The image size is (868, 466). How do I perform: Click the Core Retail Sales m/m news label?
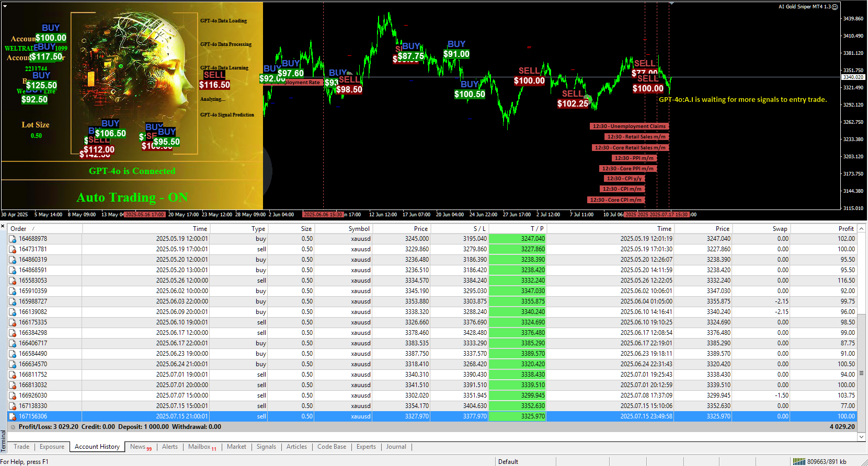pyautogui.click(x=630, y=148)
